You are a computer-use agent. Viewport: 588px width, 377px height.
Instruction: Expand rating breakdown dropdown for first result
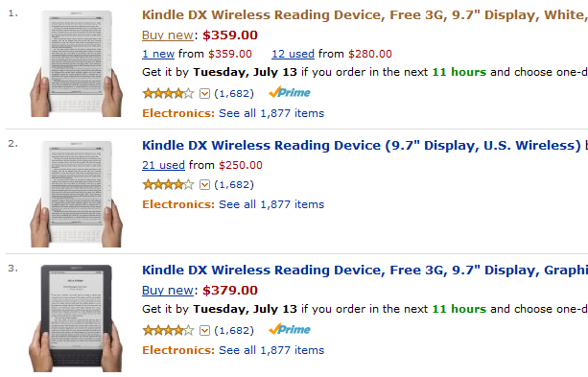point(204,93)
